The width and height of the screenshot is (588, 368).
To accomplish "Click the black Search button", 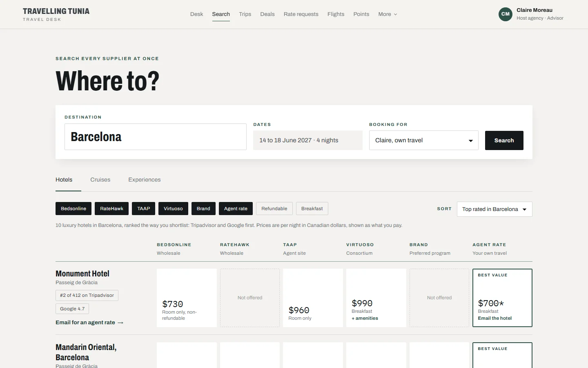I will click(504, 140).
